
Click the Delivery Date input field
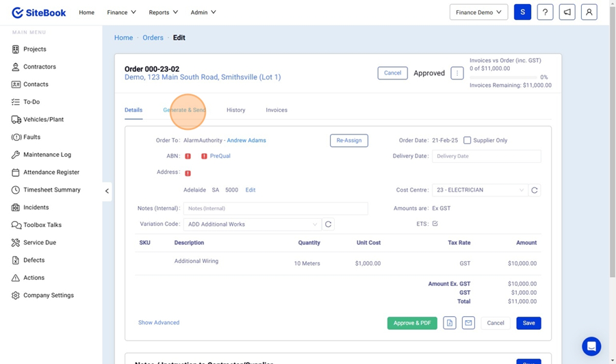(x=486, y=156)
